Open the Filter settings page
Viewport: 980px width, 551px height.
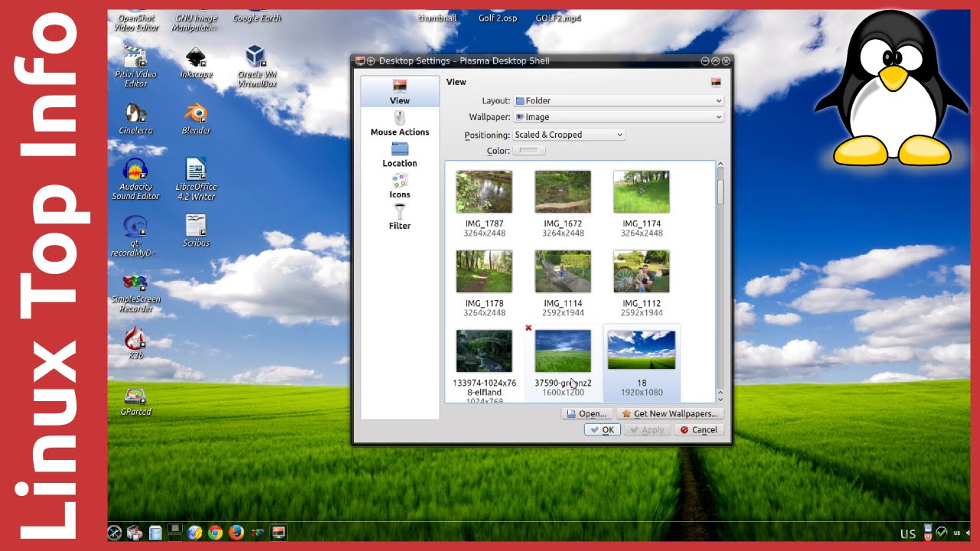click(400, 217)
